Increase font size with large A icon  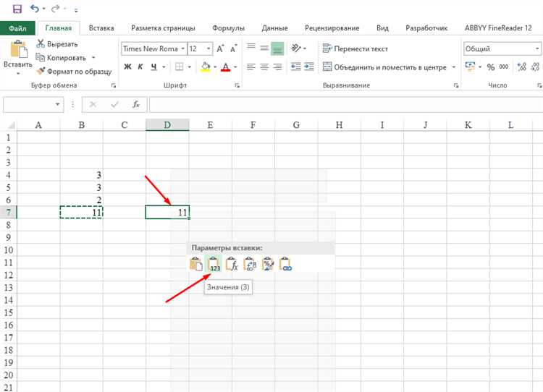tap(220, 48)
